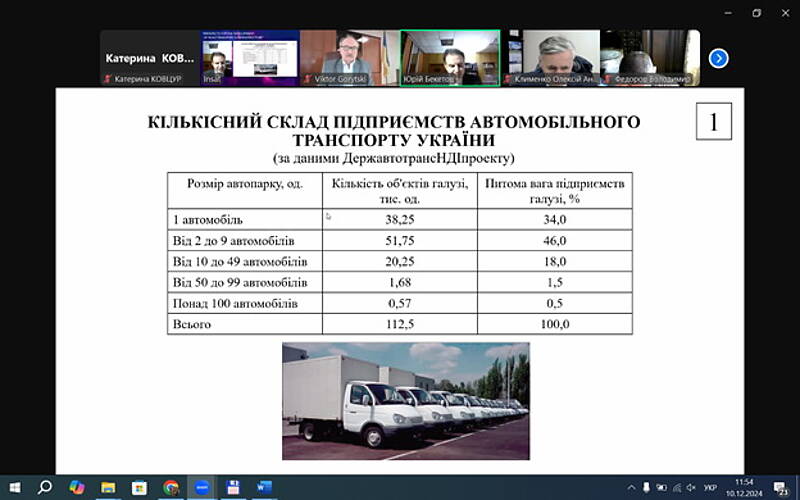Open taskbar Search magnifier
Screen dimensions: 800x500
45,488
